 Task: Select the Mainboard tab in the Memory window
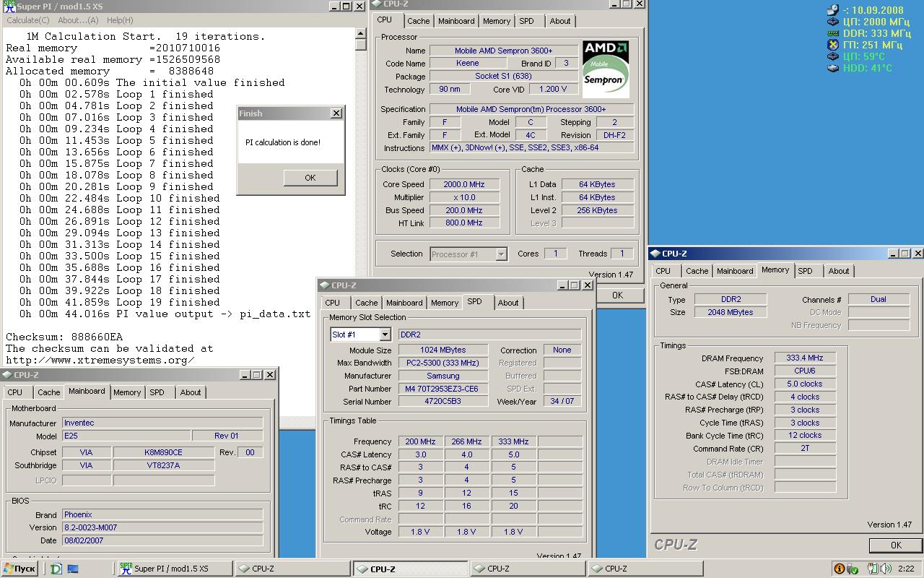[735, 271]
